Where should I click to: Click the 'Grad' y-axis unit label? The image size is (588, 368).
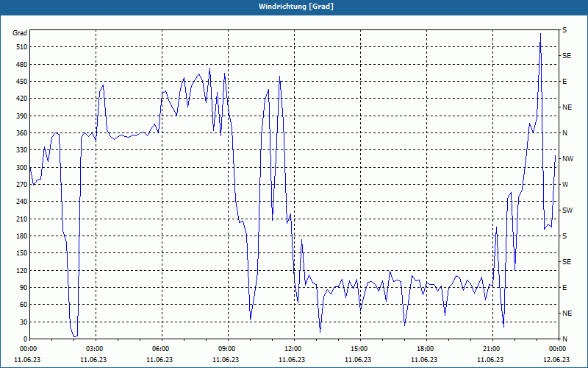20,33
